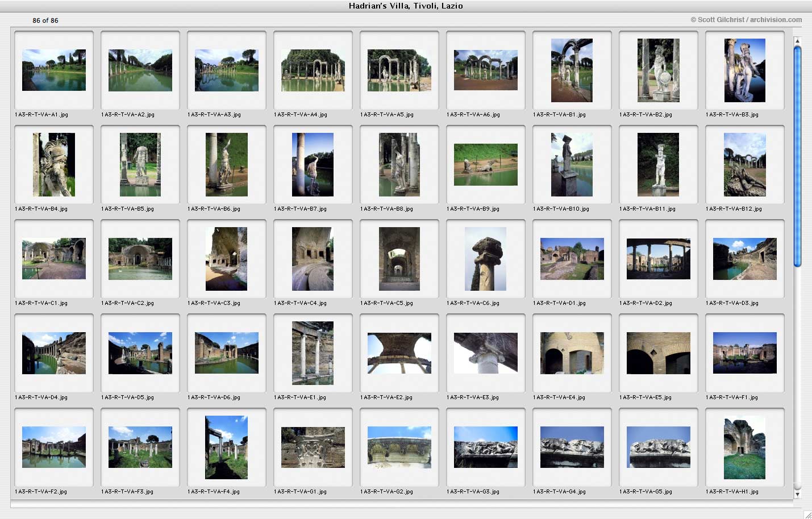Select brick arches image 1A3-R-T-VA-E4.jpg
812x519 pixels.
coord(572,353)
